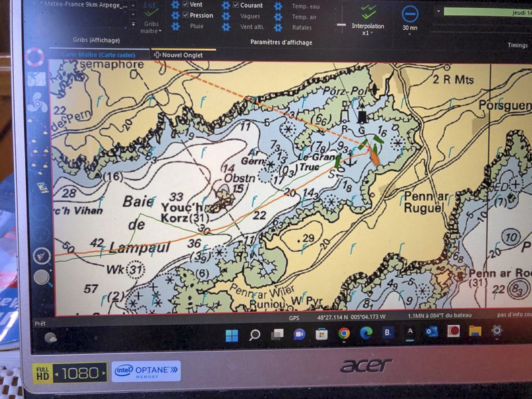532x399 pixels.
Task: Open the Vent display settings gear
Action: click(x=175, y=5)
